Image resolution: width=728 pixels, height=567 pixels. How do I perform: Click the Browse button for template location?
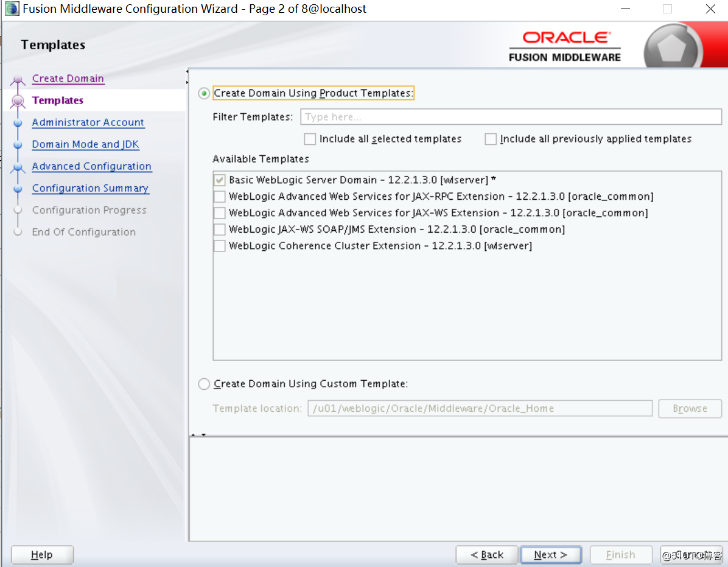pyautogui.click(x=690, y=409)
